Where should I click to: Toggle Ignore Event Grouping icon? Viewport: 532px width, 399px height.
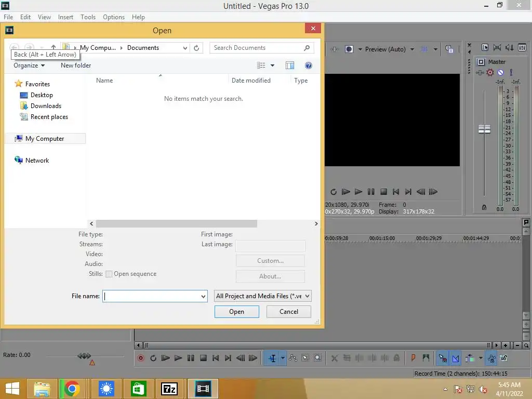(504, 358)
